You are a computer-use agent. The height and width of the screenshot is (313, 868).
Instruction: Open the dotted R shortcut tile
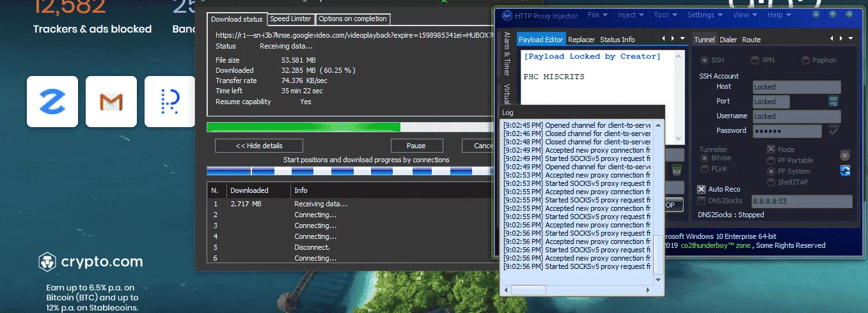(x=170, y=102)
